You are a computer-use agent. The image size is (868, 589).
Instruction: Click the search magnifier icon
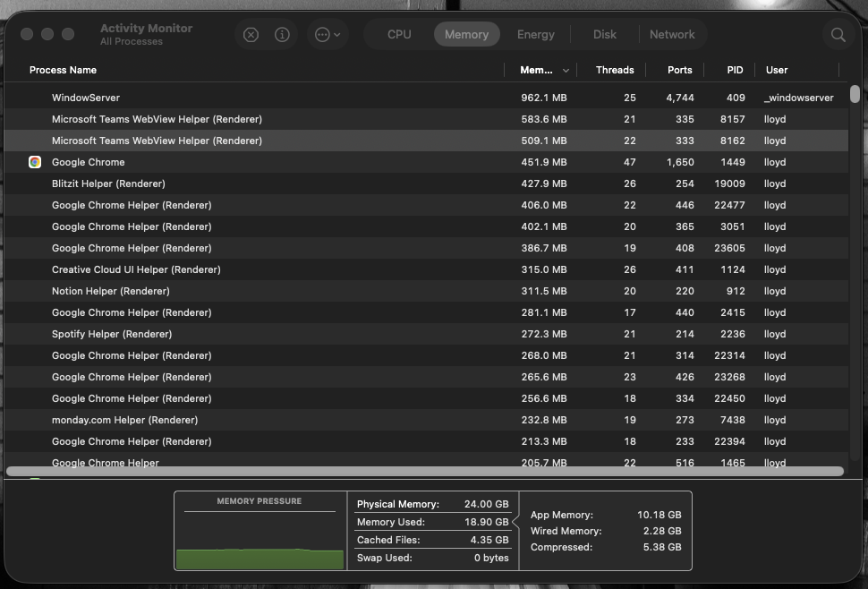[838, 35]
